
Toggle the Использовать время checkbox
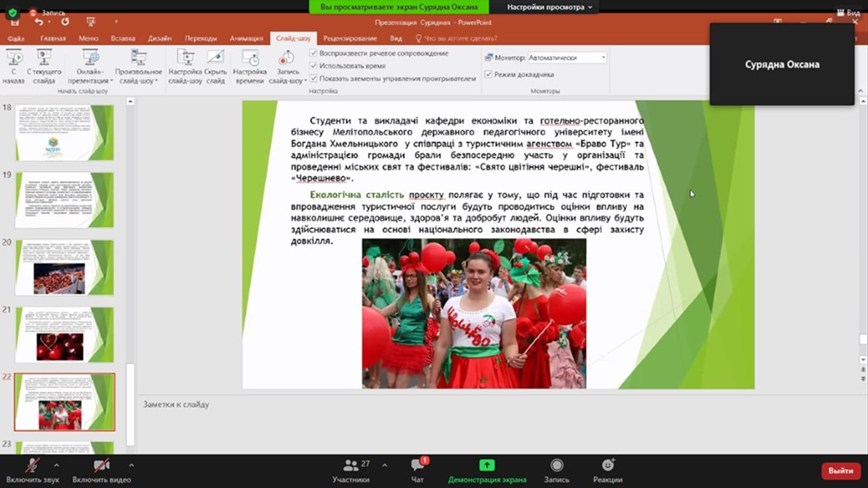click(x=313, y=66)
